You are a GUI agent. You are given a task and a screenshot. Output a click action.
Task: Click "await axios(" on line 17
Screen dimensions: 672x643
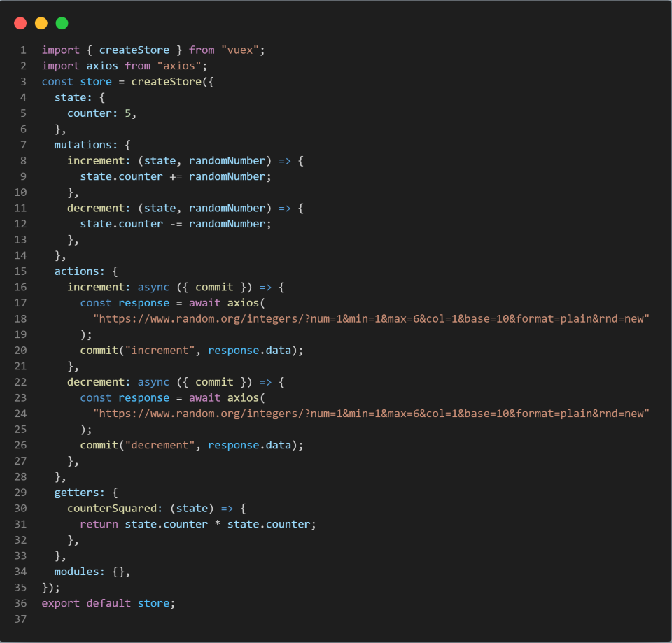coord(227,303)
